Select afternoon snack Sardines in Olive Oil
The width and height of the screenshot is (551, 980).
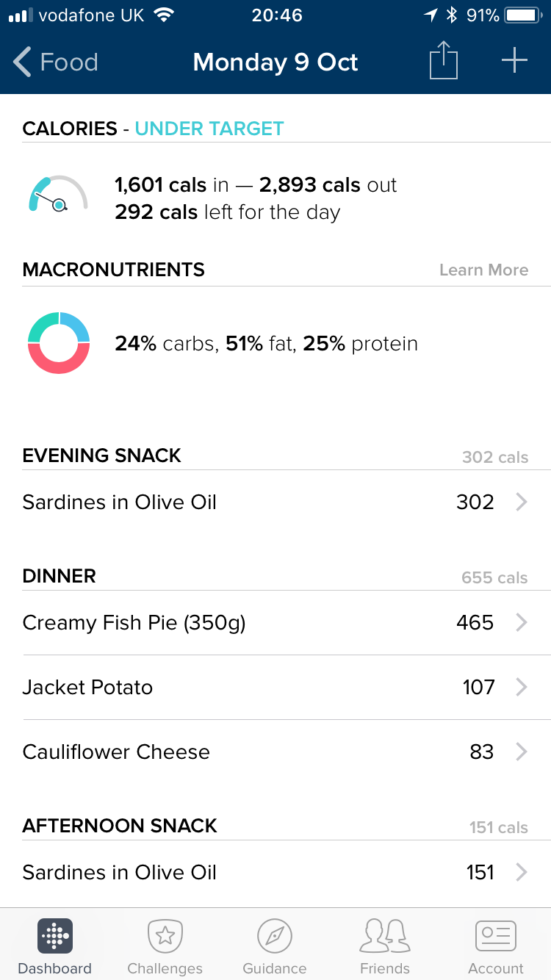[120, 873]
